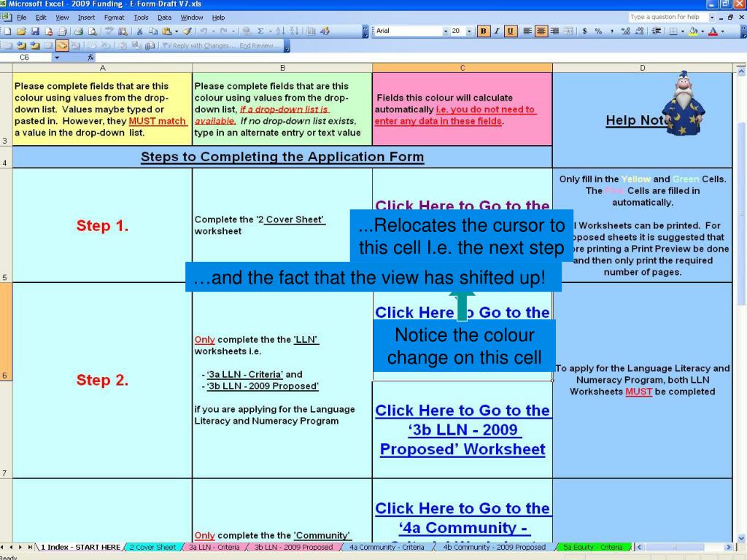
Task: Click the Research icon beside Print Preview
Action: pos(123,31)
